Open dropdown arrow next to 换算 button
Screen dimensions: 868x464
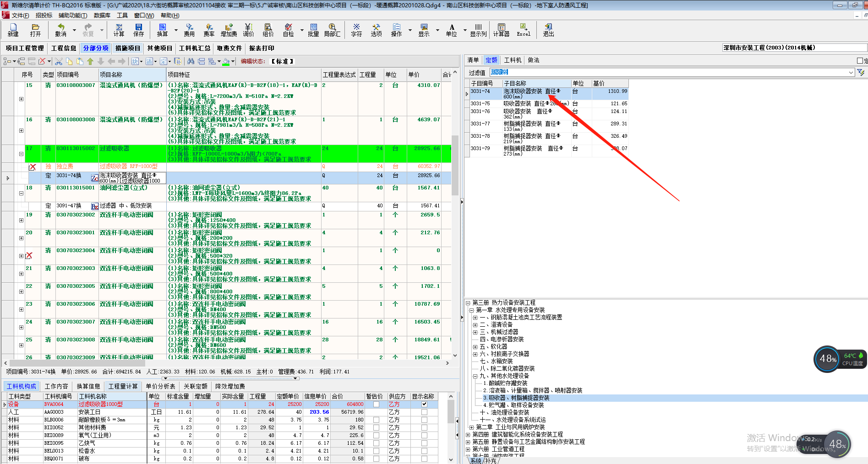pyautogui.click(x=176, y=30)
